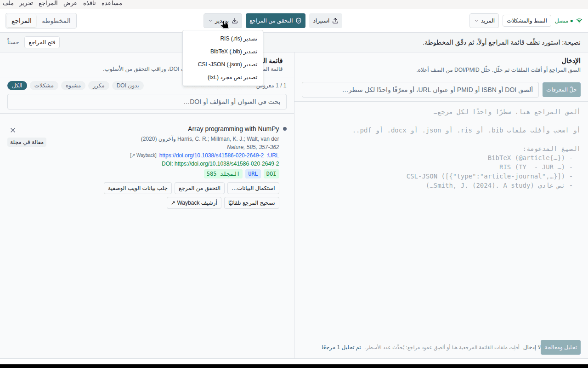The height and width of the screenshot is (368, 588).
Task: Select the مكرر filter chip
Action: click(x=99, y=86)
